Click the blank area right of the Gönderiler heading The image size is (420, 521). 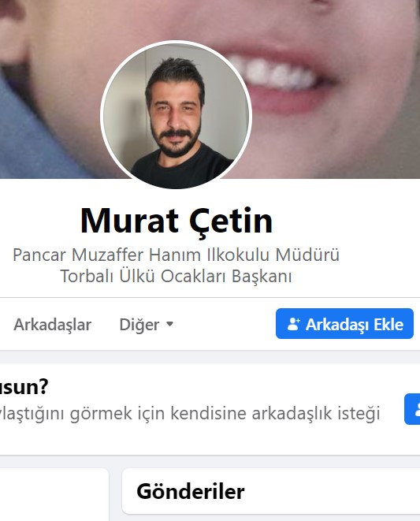tap(333, 491)
